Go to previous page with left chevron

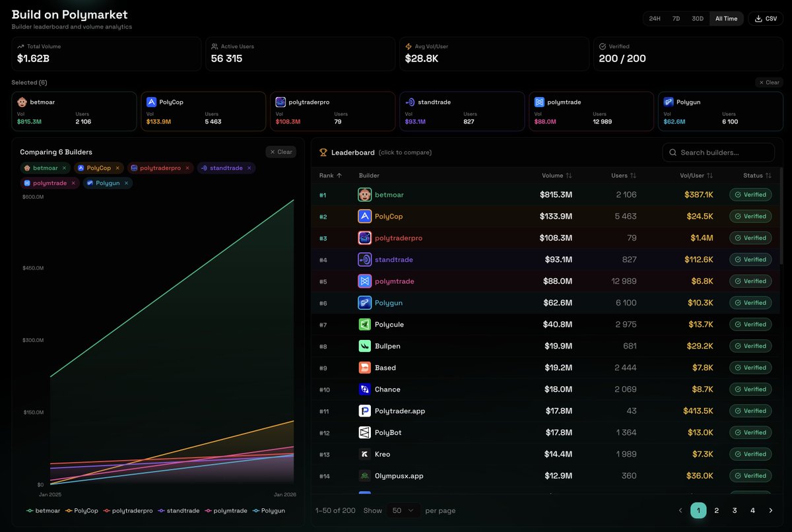point(680,510)
